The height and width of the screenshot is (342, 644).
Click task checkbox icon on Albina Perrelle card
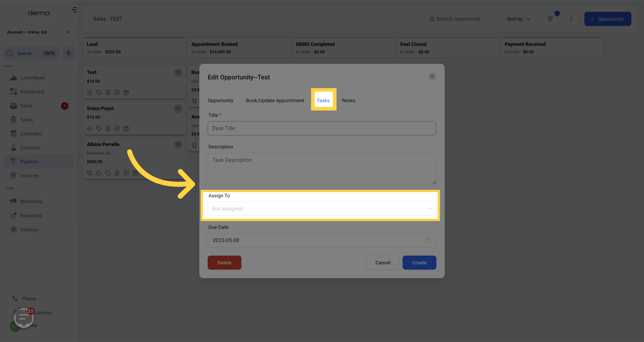point(126,173)
